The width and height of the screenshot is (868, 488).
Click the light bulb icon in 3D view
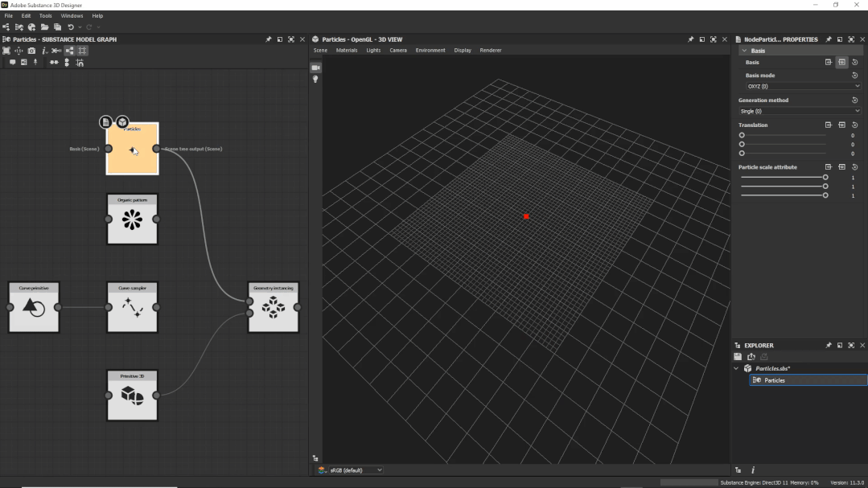coord(315,80)
